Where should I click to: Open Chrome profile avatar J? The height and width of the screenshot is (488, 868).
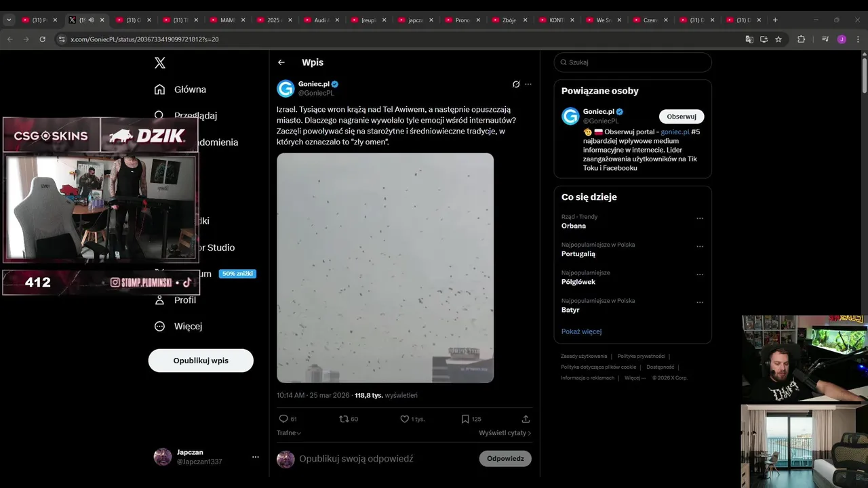tap(842, 39)
